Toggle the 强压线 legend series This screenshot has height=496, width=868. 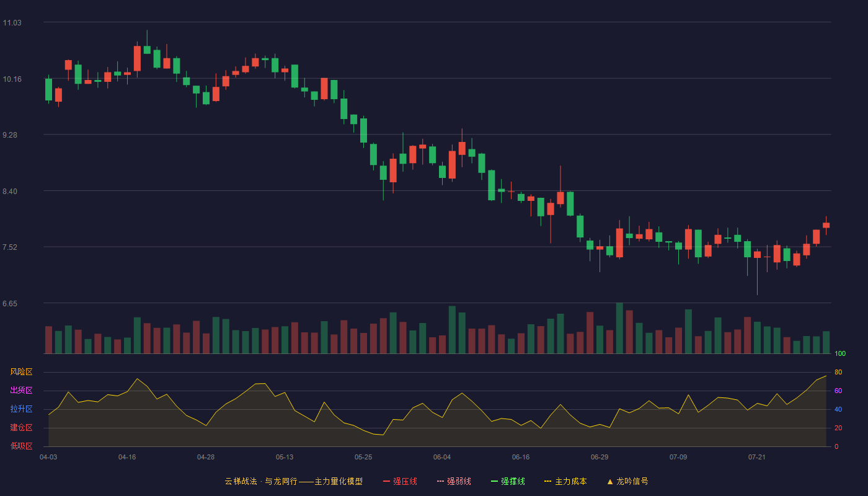coord(400,481)
